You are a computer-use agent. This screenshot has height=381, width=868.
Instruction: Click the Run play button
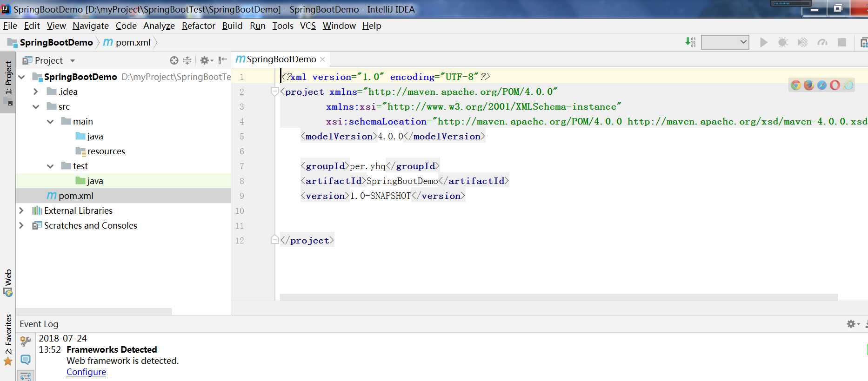[x=763, y=42]
